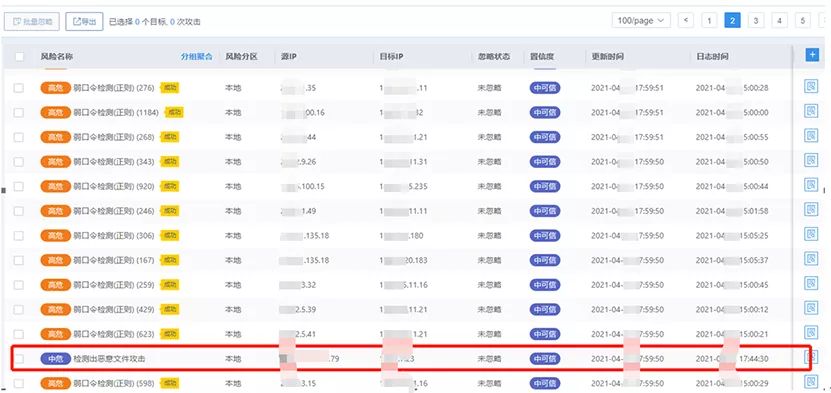Click the 成功 tag on the (623) row
Viewport: 831px width, 393px height.
[170, 334]
